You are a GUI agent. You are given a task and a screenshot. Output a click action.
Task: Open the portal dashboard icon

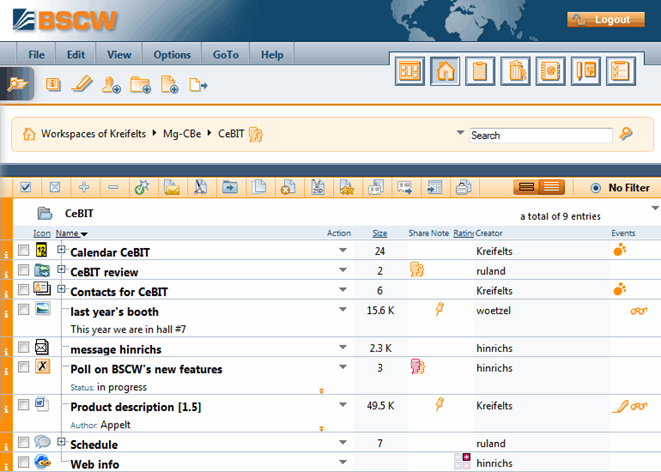410,71
